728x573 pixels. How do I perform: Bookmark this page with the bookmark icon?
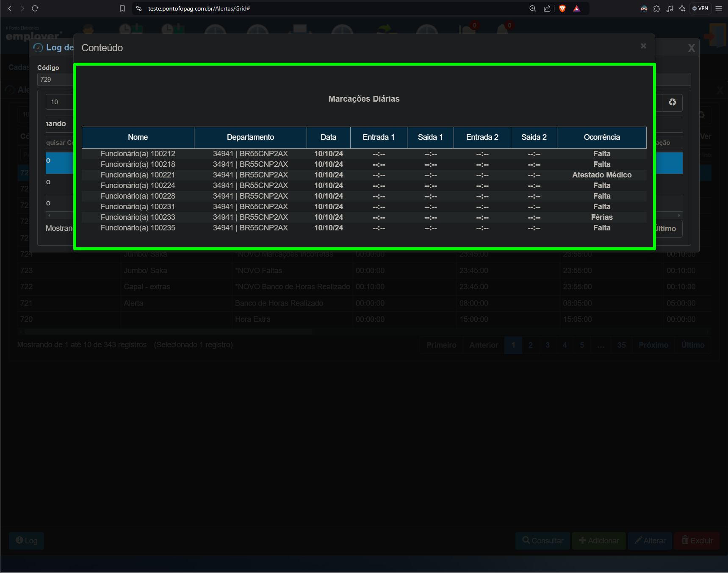(122, 8)
